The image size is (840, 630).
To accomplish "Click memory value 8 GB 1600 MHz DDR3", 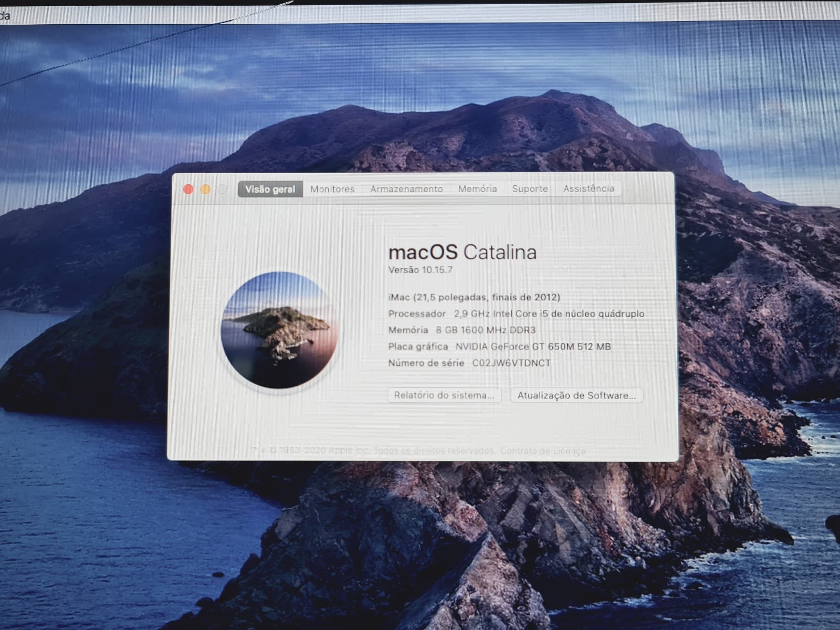I will pyautogui.click(x=486, y=330).
